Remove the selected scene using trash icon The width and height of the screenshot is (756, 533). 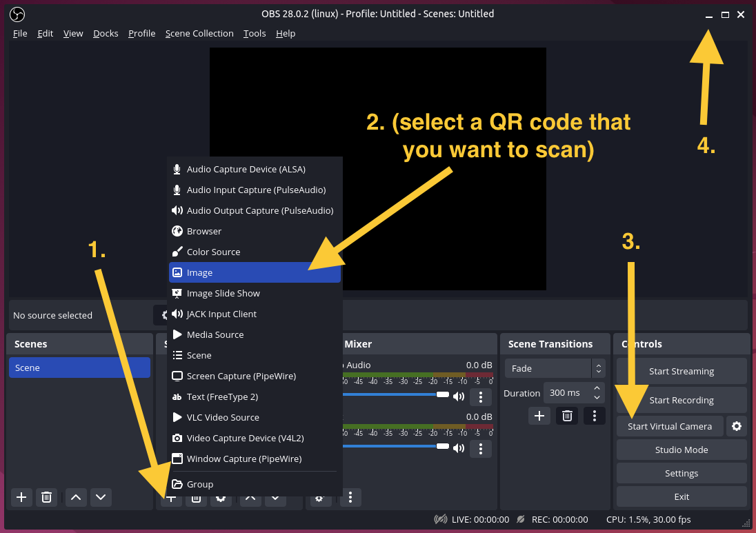point(46,497)
